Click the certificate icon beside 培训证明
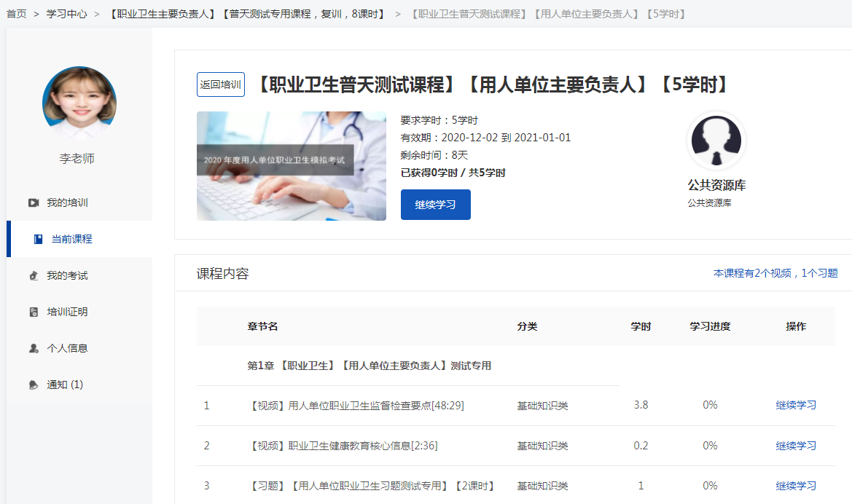 [34, 312]
